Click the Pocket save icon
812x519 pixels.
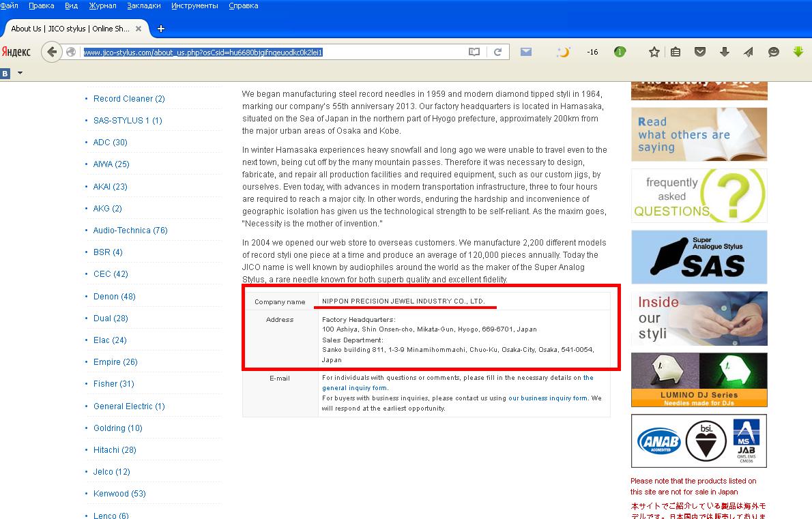coord(700,52)
